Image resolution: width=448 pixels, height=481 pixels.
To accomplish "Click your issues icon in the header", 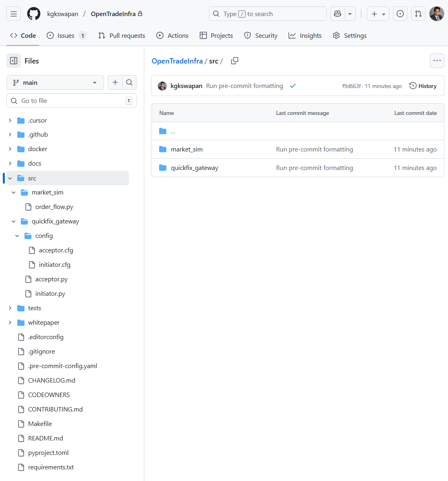I will tap(400, 13).
